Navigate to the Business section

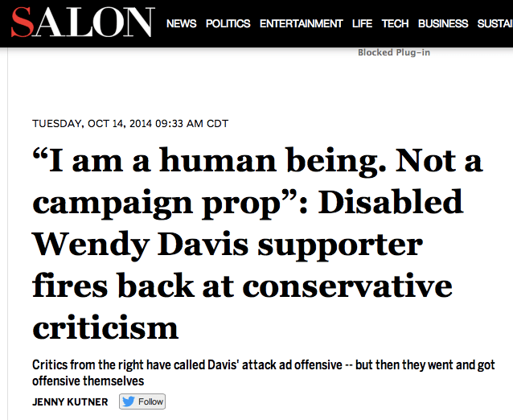click(443, 24)
